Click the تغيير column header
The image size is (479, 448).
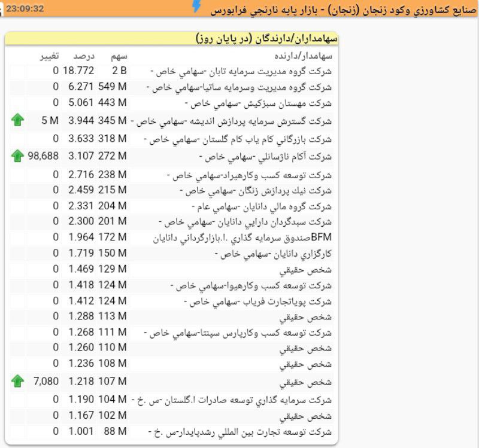coord(48,56)
